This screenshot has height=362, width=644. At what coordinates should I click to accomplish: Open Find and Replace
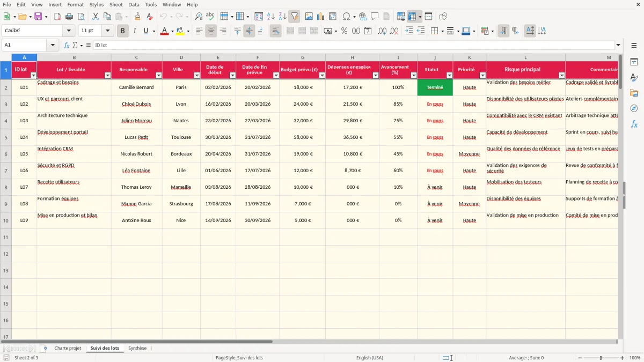pyautogui.click(x=199, y=17)
